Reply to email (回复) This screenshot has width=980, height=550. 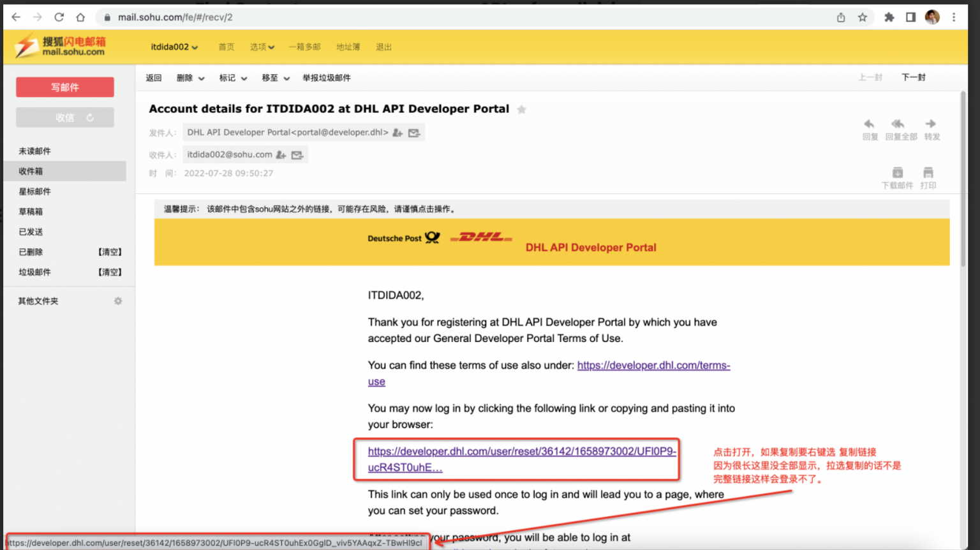(870, 130)
